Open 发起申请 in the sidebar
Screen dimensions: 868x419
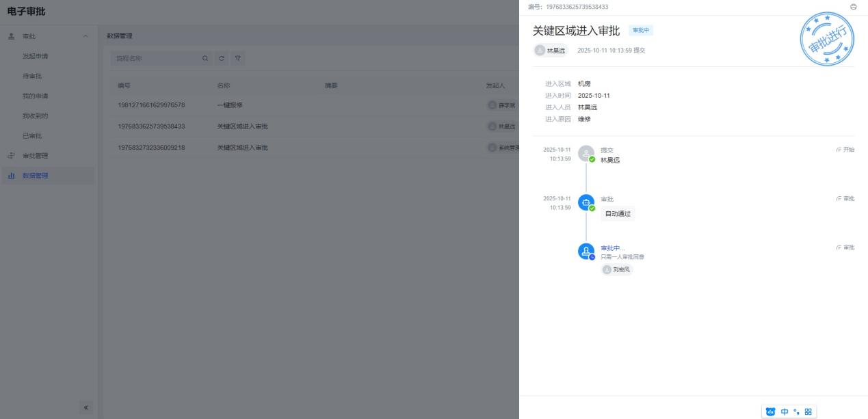tap(36, 55)
